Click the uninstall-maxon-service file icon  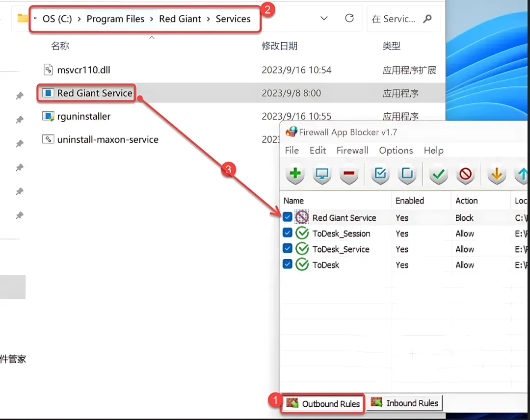[x=48, y=139]
